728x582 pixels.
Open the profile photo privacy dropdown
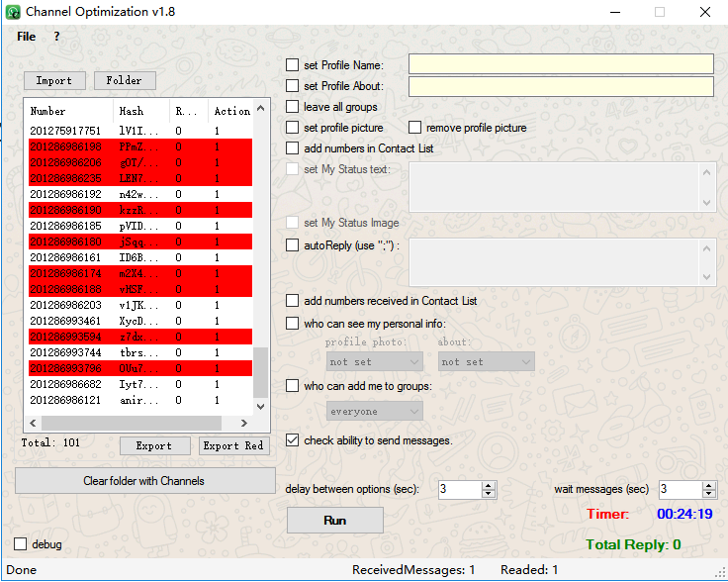tap(374, 362)
